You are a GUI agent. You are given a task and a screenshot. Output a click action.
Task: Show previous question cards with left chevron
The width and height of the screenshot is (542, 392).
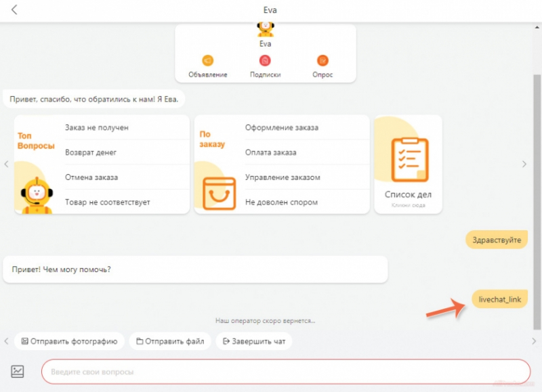tap(6, 164)
